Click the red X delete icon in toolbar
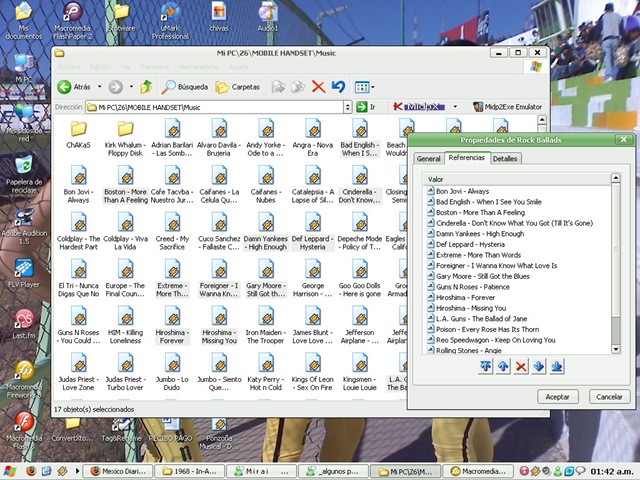 coord(318,87)
